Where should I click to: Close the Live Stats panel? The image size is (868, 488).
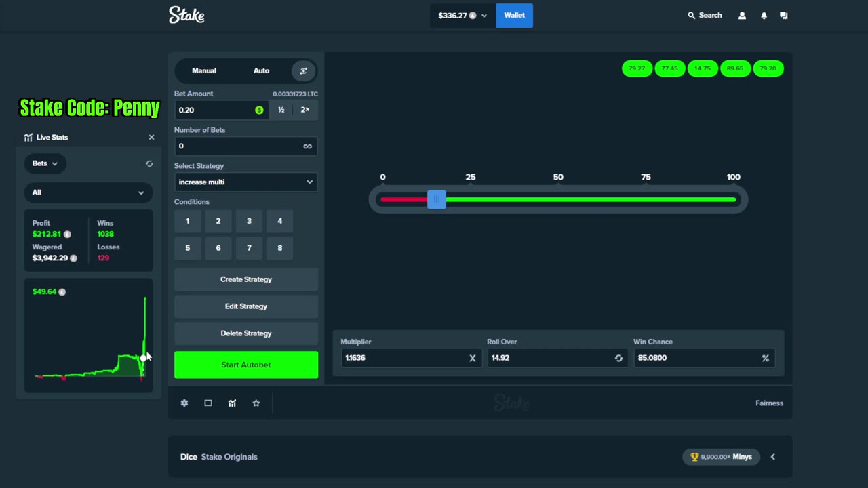click(151, 137)
